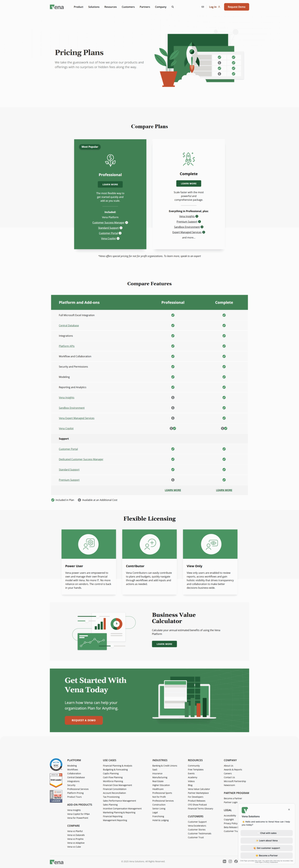Click the envelope contact icon in the header
Viewport: 299px width, 868px height.
click(203, 7)
